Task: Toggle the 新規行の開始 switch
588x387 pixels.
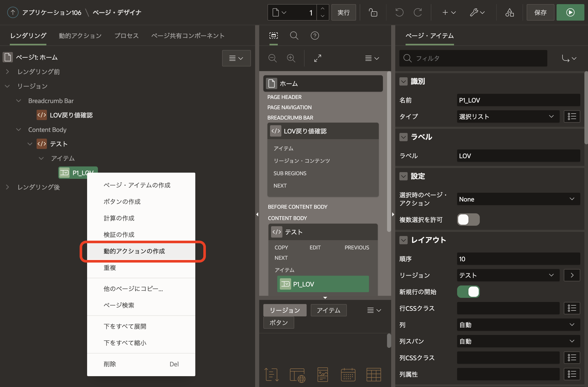Action: 468,292
